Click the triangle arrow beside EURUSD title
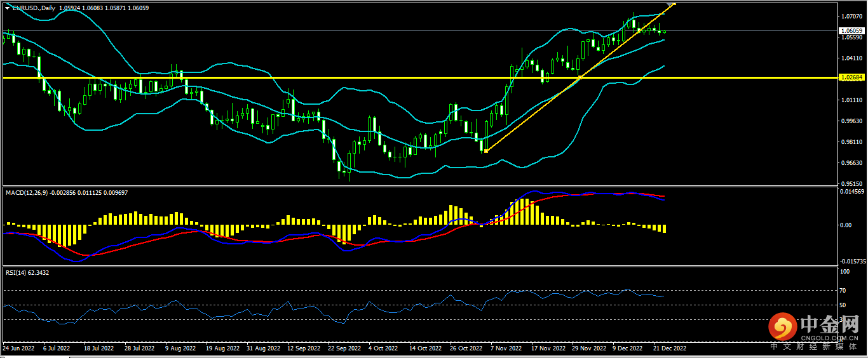The height and width of the screenshot is (358, 868). click(7, 8)
